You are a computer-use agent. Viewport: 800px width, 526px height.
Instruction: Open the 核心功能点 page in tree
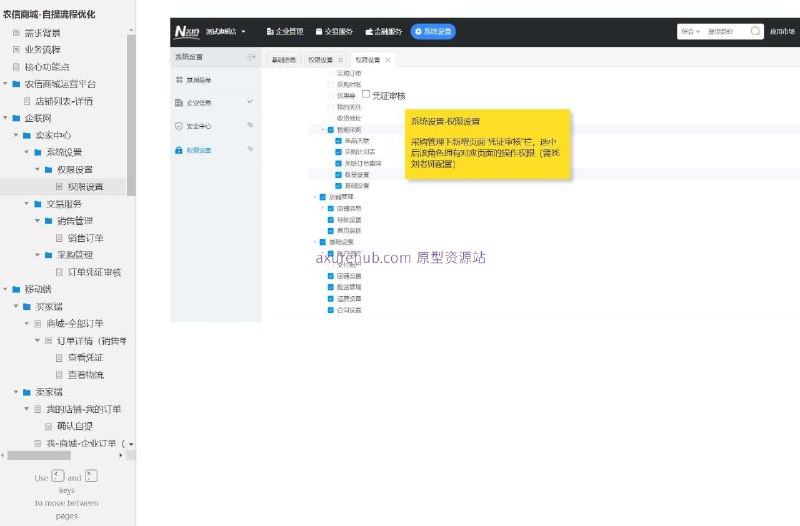[47, 67]
